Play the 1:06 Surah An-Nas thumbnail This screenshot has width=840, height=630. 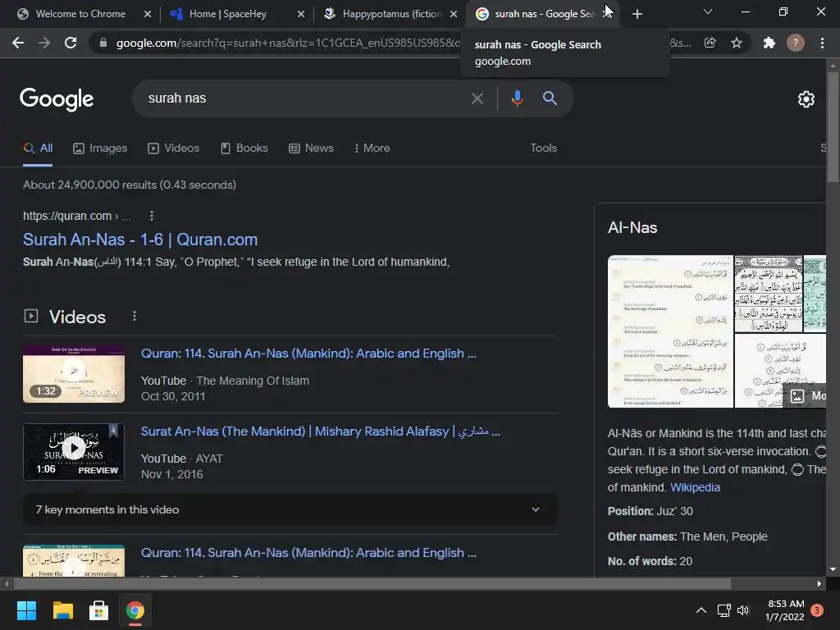pos(74,452)
